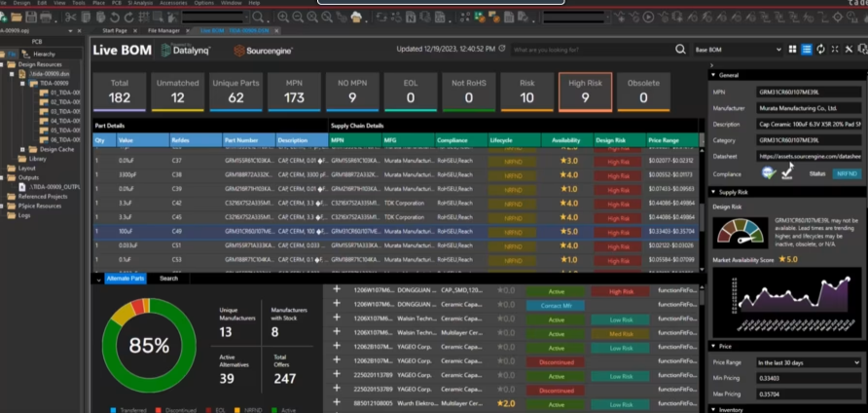Click the Live BOM refresh icon

(820, 50)
